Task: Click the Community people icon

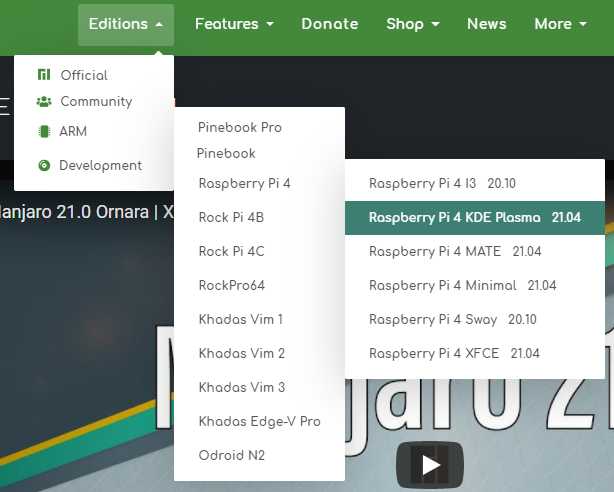Action: (44, 101)
